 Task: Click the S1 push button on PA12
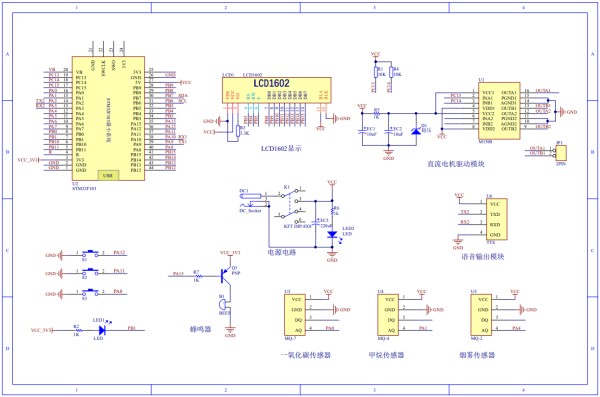(x=90, y=253)
